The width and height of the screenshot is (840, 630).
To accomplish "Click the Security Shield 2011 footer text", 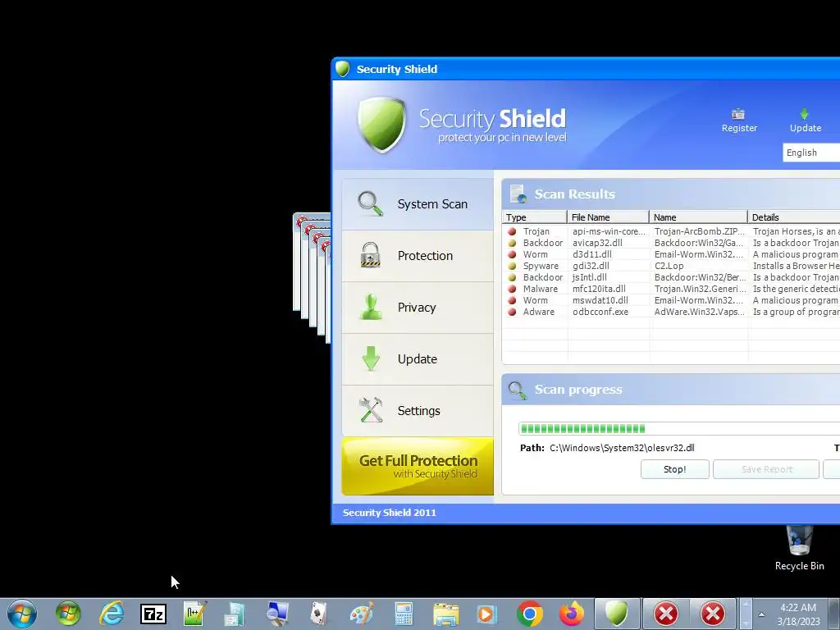I will pyautogui.click(x=390, y=513).
